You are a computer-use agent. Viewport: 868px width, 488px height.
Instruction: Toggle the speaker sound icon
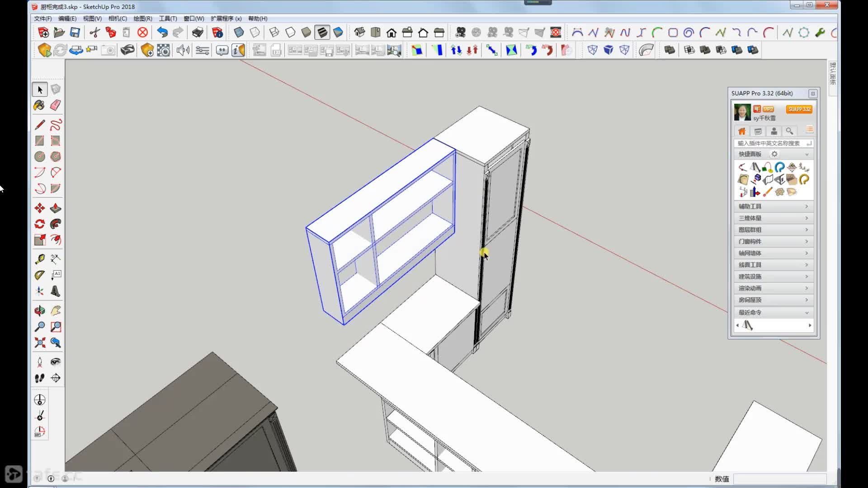coord(183,50)
